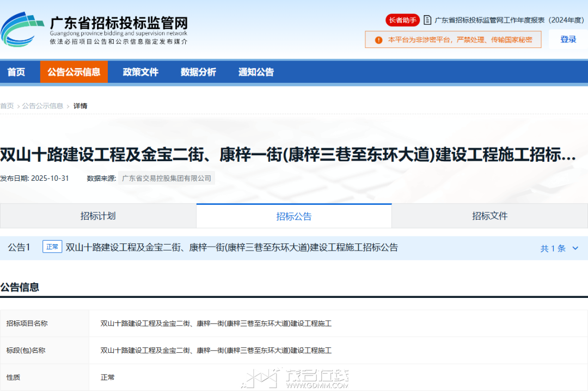Open the 2024 annual work report link
The width and height of the screenshot is (588, 391).
tap(509, 20)
